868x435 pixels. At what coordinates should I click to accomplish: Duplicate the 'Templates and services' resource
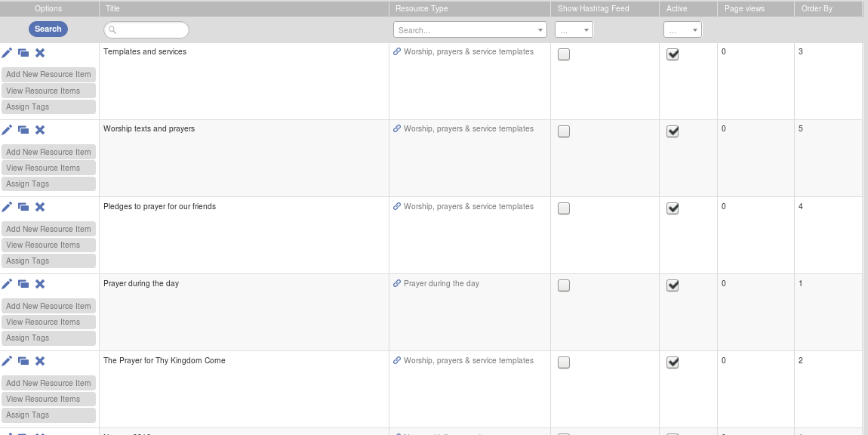[23, 53]
